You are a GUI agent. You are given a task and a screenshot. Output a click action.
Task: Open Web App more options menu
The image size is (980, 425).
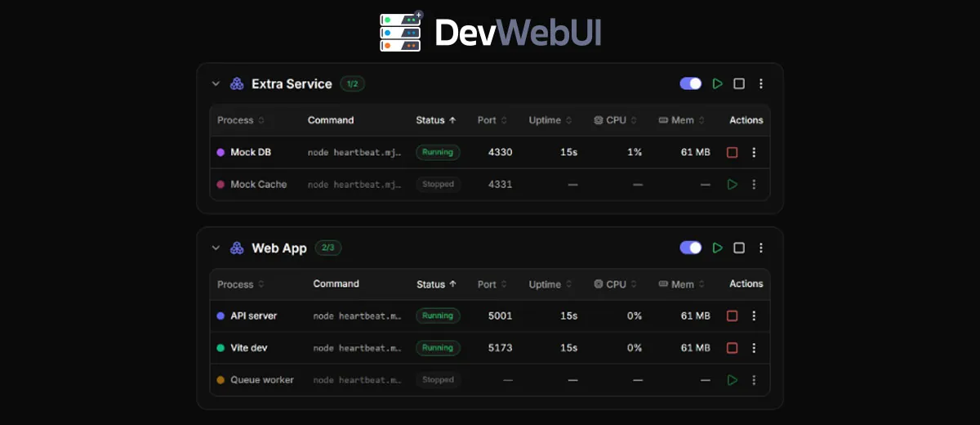(x=761, y=248)
